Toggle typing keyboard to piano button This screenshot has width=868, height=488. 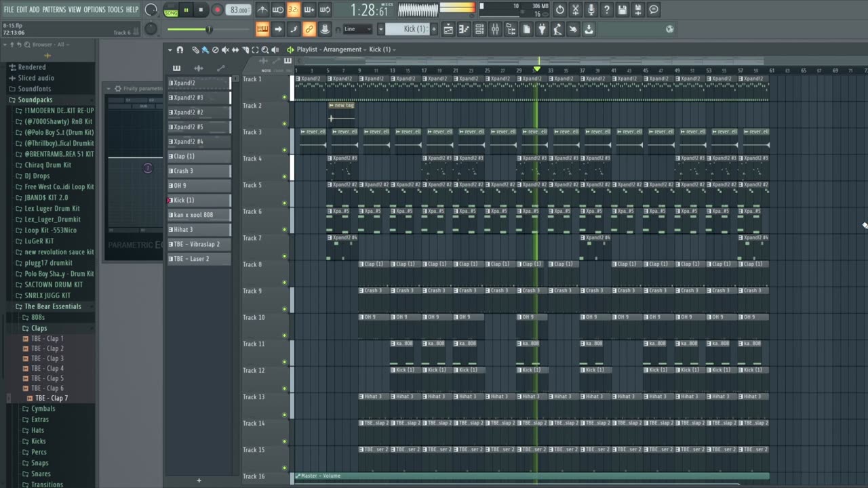[x=262, y=29]
